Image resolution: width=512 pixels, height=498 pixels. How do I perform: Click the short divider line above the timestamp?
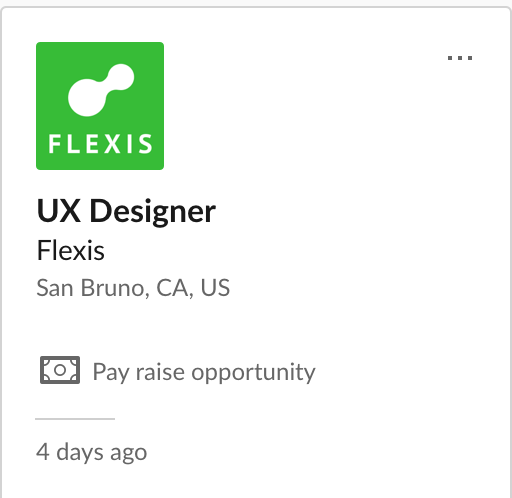[75, 419]
